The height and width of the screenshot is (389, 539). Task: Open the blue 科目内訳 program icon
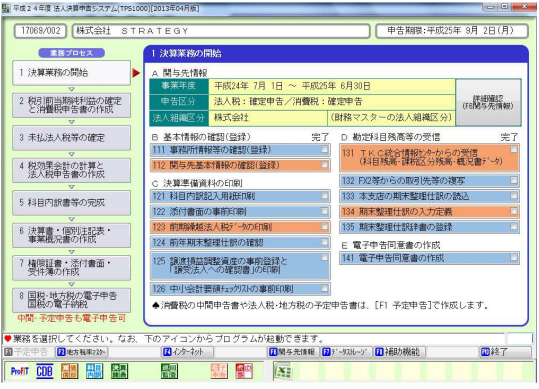point(94,371)
